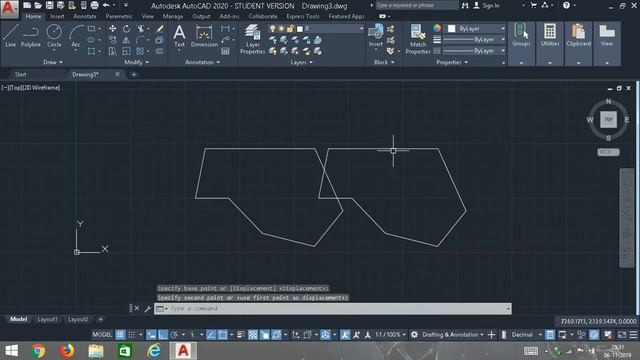Choose the Circle tool
The height and width of the screenshot is (360, 640).
click(x=54, y=36)
